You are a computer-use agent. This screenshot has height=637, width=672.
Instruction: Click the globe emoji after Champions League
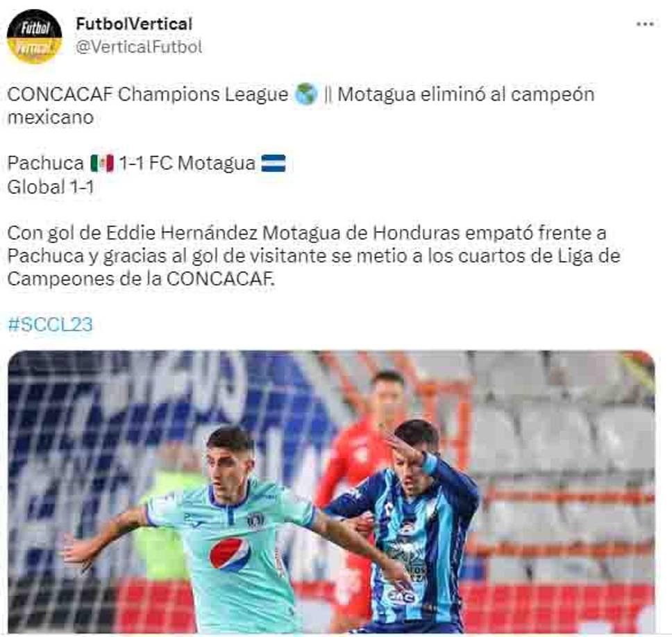point(306,94)
